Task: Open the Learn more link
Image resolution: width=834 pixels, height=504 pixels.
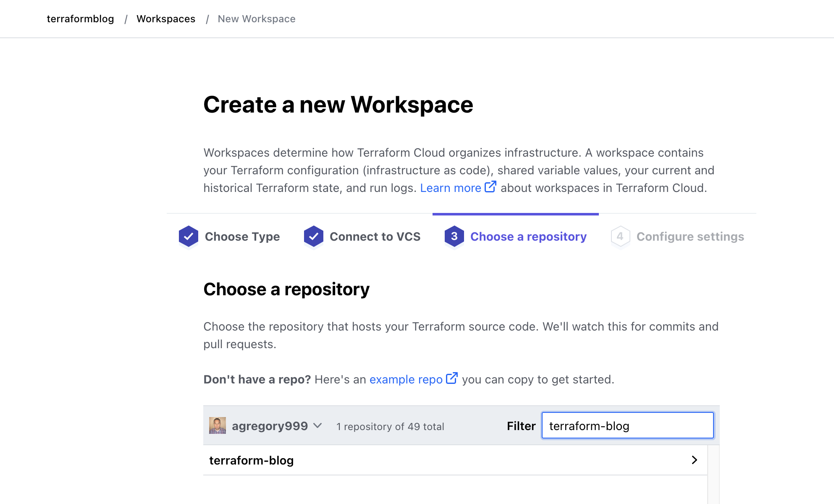Action: click(450, 188)
